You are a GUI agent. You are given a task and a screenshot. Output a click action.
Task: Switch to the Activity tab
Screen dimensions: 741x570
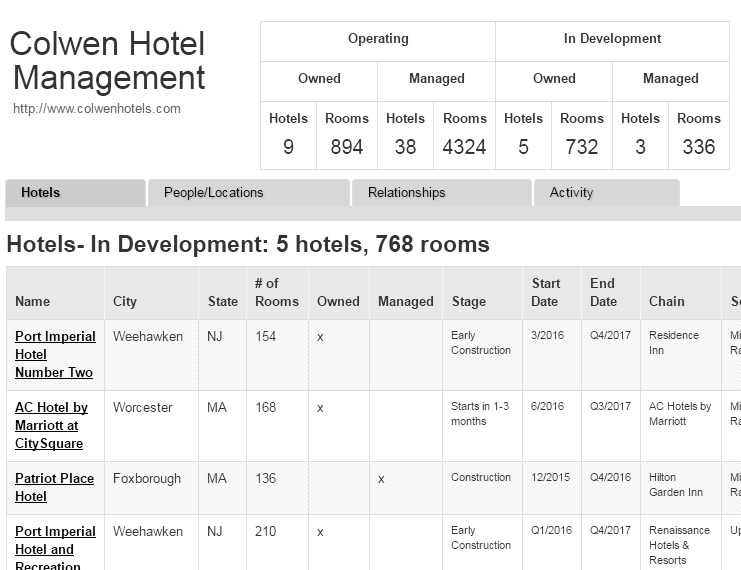pos(606,193)
